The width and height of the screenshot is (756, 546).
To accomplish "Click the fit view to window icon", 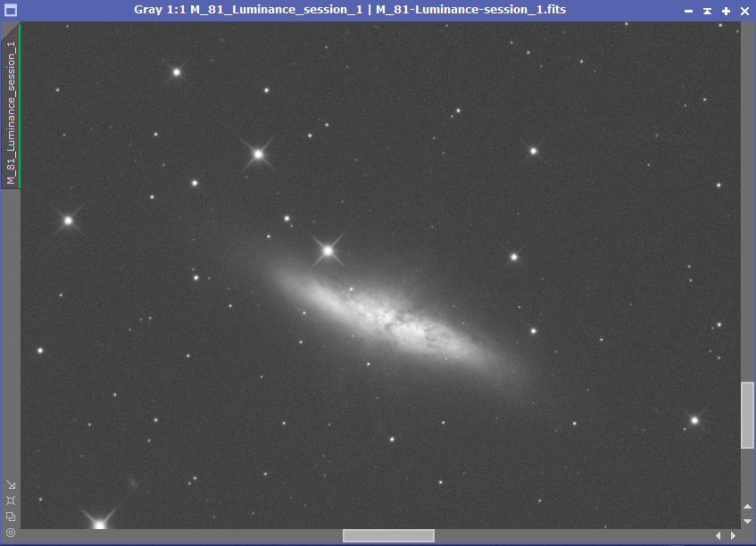I will [11, 500].
